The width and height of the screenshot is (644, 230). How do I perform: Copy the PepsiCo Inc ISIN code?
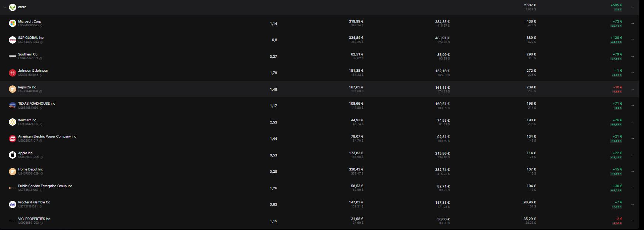[x=41, y=91]
